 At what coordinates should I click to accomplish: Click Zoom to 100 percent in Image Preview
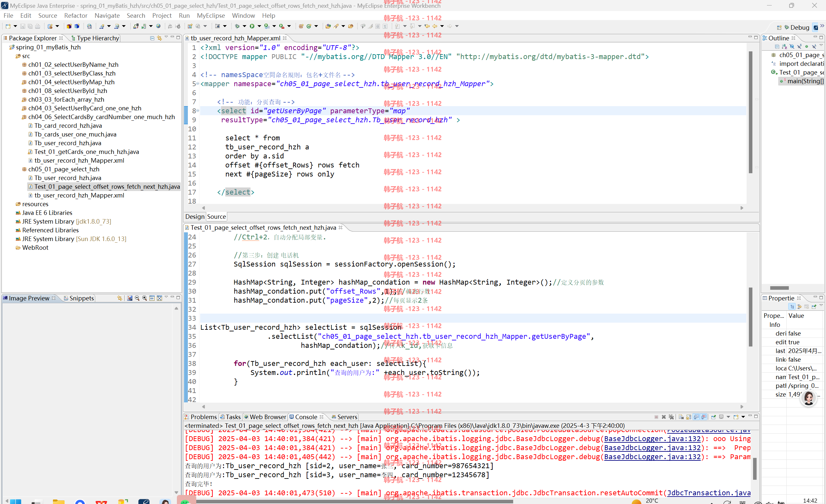(152, 298)
